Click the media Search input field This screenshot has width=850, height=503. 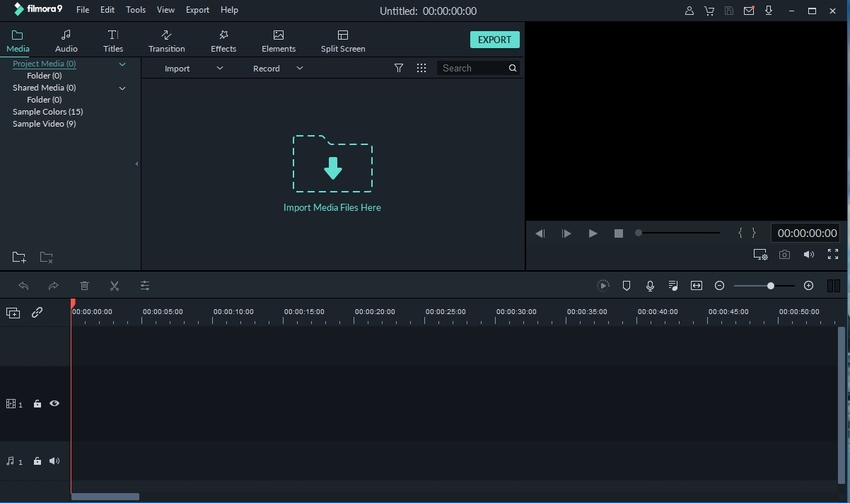(x=472, y=68)
